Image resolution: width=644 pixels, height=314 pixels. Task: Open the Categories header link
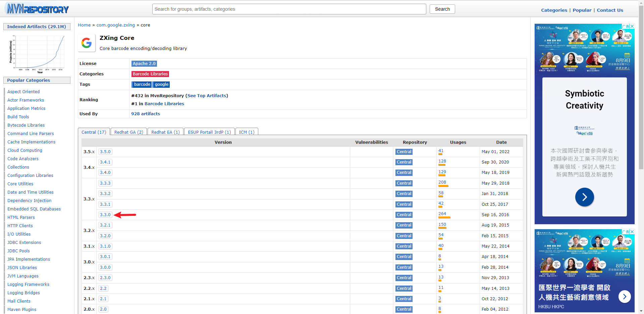554,10
